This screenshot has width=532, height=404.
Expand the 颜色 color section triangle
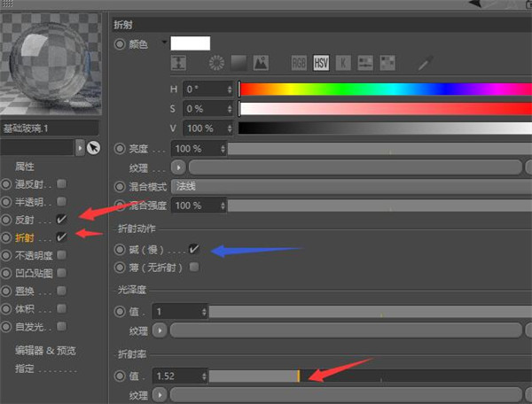pyautogui.click(x=163, y=43)
